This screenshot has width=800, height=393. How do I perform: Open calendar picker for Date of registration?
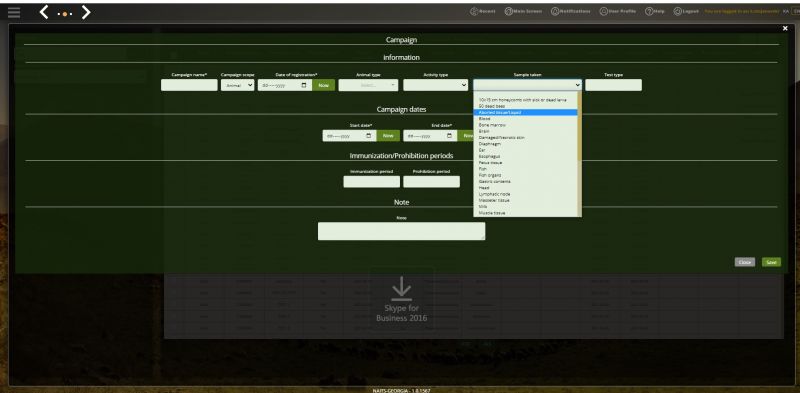pos(305,85)
